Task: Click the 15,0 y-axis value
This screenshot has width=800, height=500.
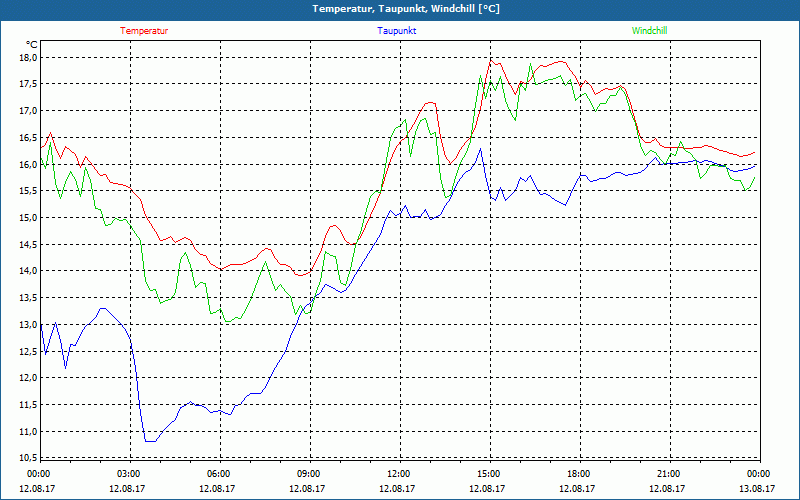Action: [28, 217]
